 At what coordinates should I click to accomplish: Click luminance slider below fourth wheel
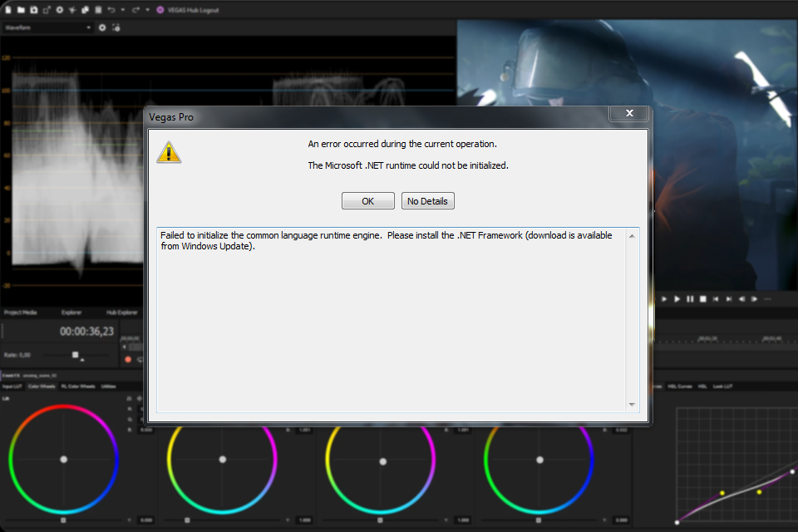(539, 520)
